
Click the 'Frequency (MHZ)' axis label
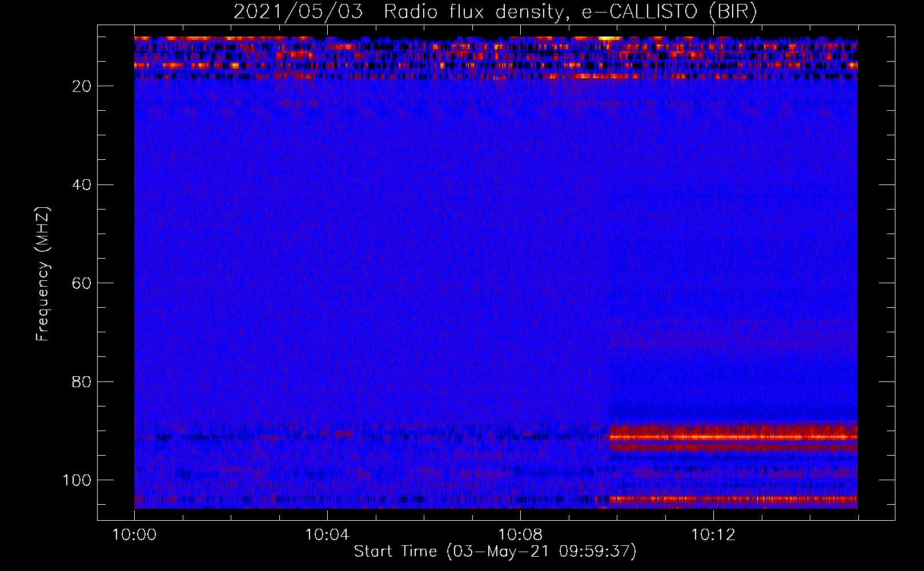[43, 274]
